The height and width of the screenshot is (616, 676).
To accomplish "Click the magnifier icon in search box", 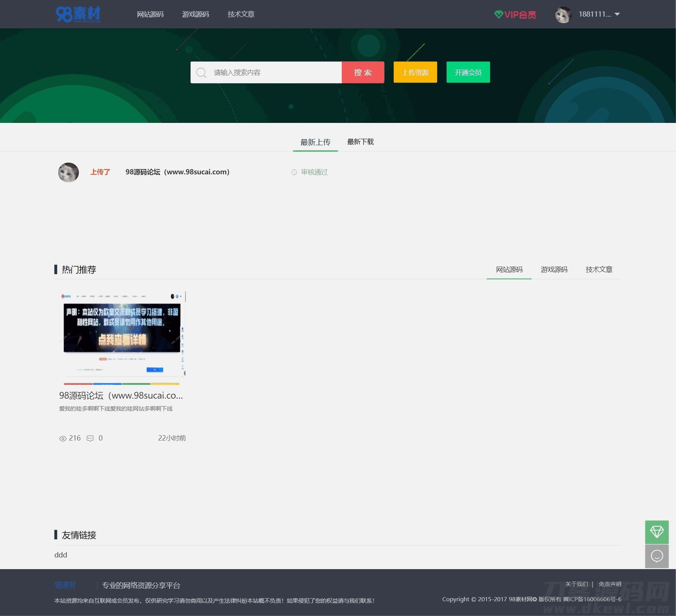I will (x=202, y=73).
